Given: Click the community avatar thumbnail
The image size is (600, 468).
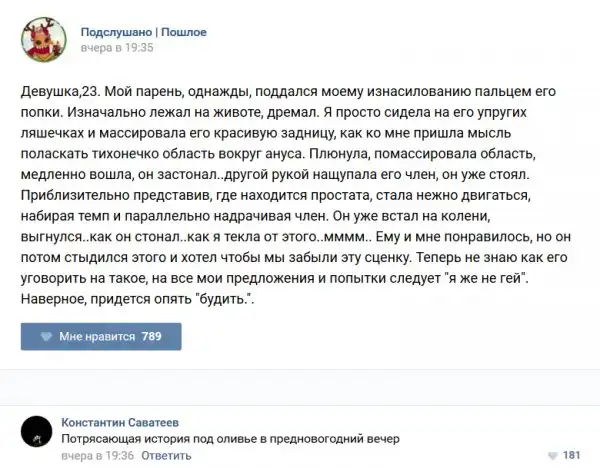Looking at the screenshot, I should 41,39.
